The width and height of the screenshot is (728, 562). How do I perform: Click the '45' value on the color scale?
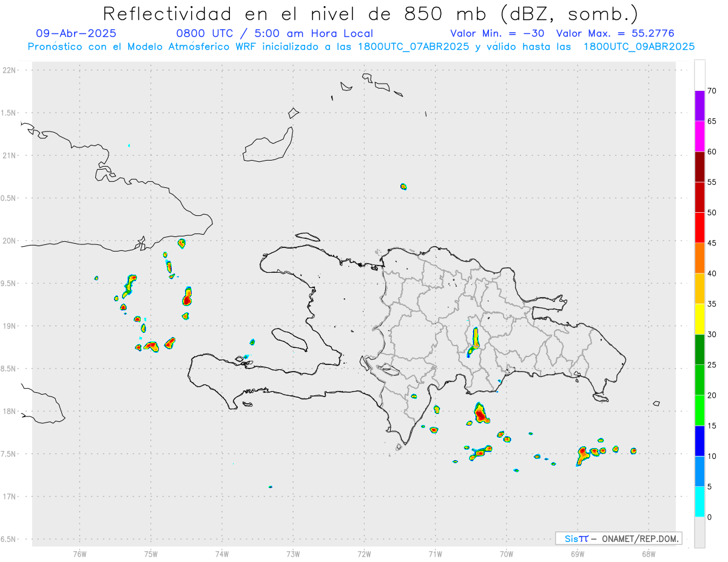(712, 243)
